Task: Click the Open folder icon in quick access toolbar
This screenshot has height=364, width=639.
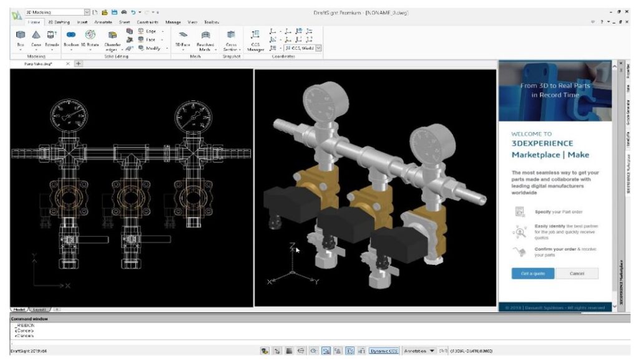Action: point(104,12)
